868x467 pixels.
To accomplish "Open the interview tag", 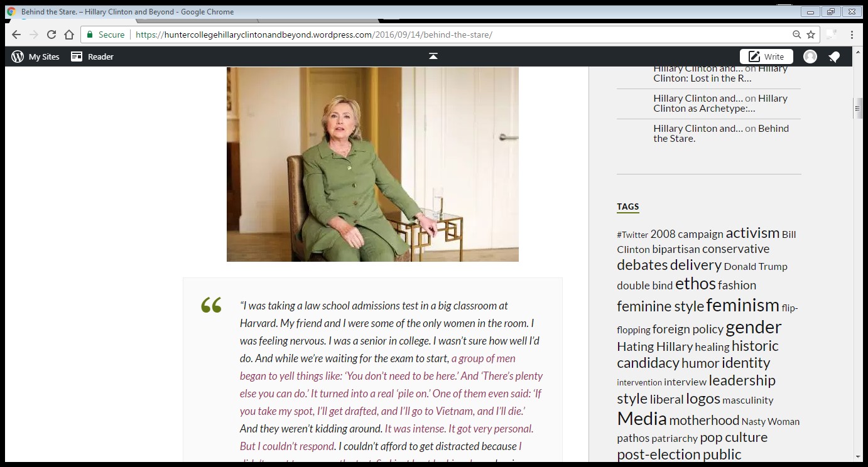I will 685,382.
